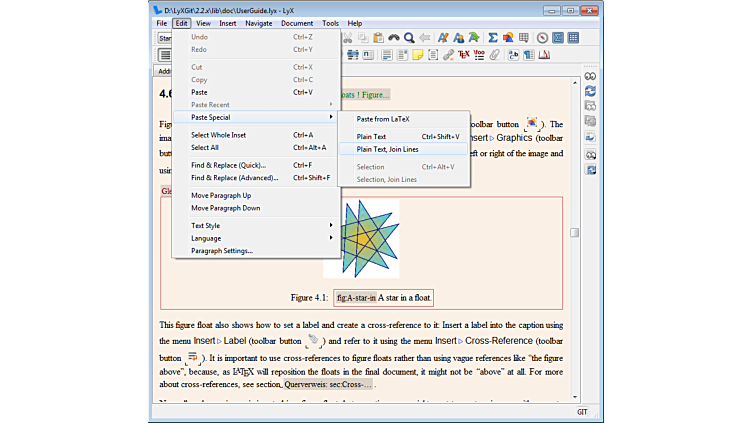Click the Spellcheck binoculars icon

pos(394,38)
